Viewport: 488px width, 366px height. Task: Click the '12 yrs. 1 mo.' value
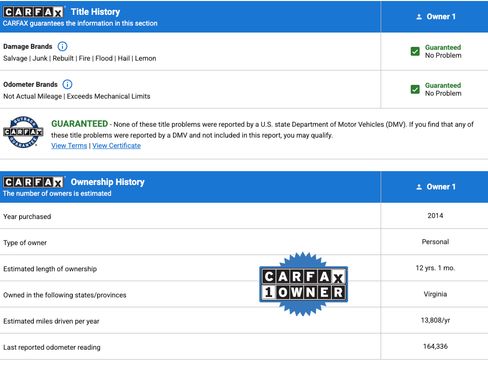435,268
